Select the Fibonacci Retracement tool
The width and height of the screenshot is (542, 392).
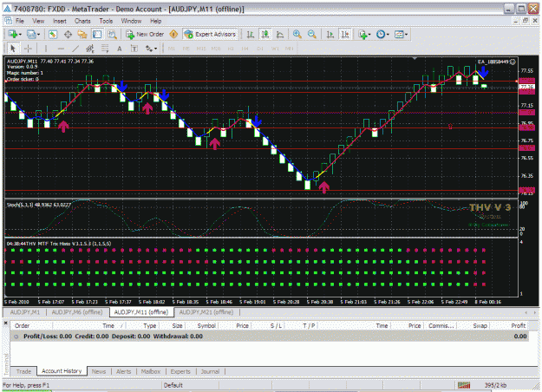(105, 49)
